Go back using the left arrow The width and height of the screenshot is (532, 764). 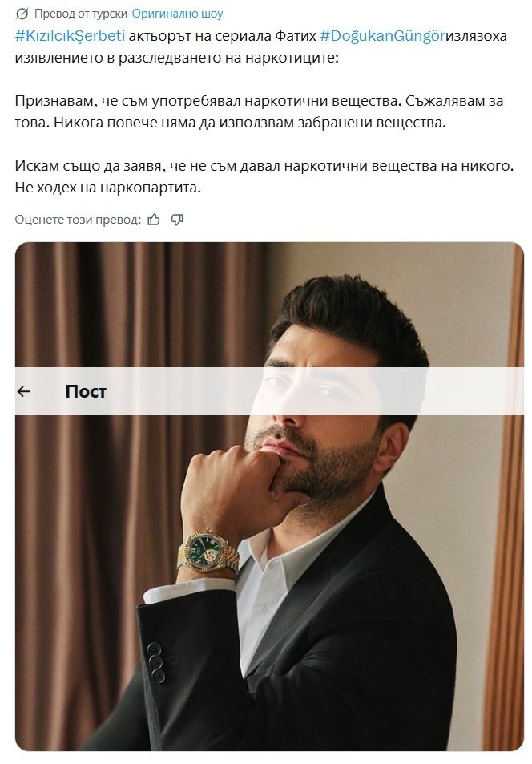click(x=24, y=391)
